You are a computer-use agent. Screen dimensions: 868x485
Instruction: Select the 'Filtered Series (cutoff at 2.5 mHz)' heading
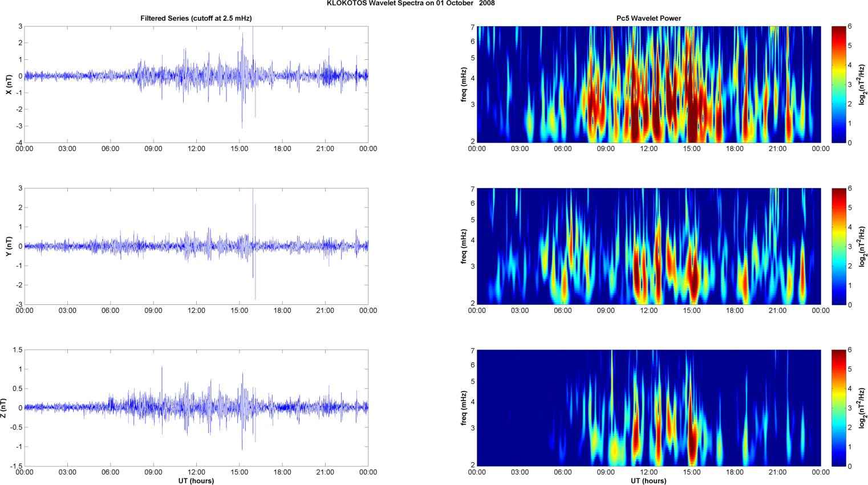tap(196, 18)
